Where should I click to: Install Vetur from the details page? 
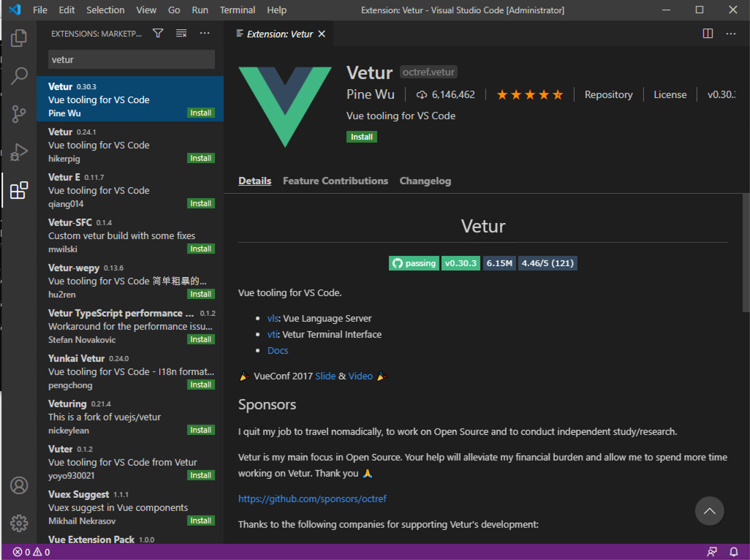[x=362, y=137]
